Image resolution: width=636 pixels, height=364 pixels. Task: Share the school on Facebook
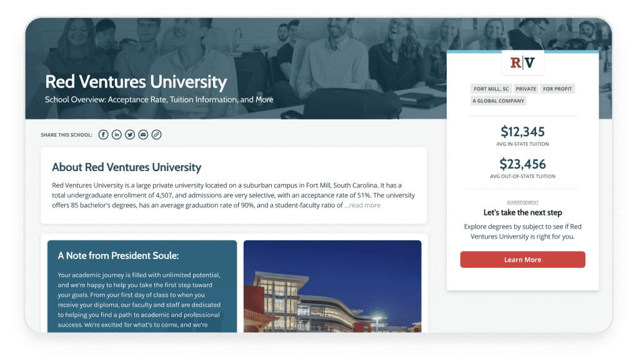pyautogui.click(x=104, y=135)
